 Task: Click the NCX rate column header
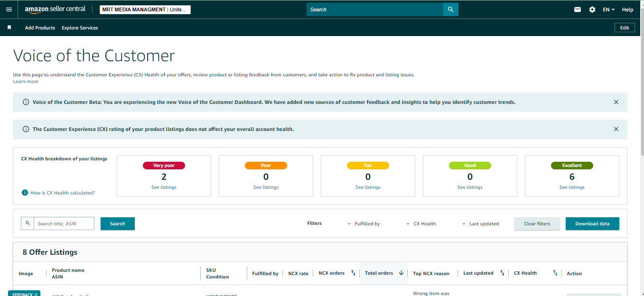pos(298,273)
